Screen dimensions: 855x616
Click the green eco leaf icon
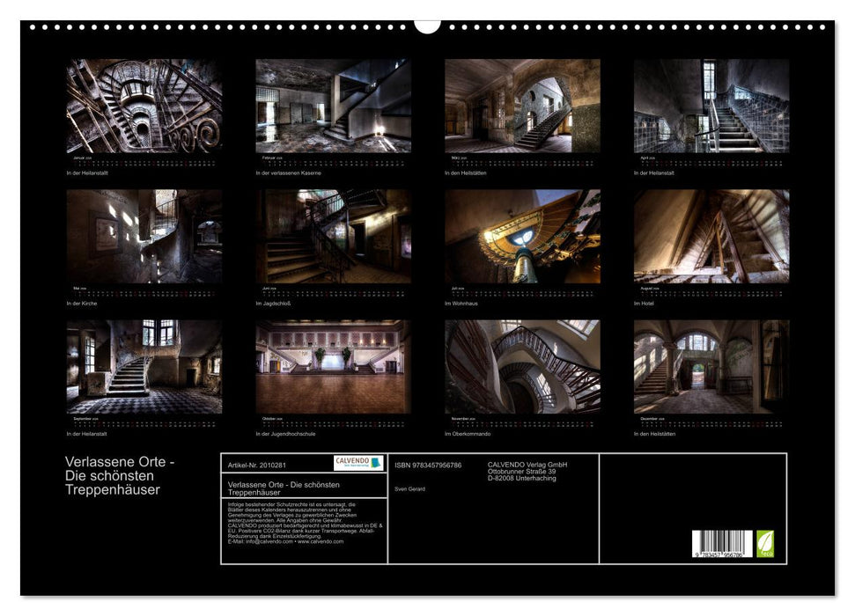(765, 543)
